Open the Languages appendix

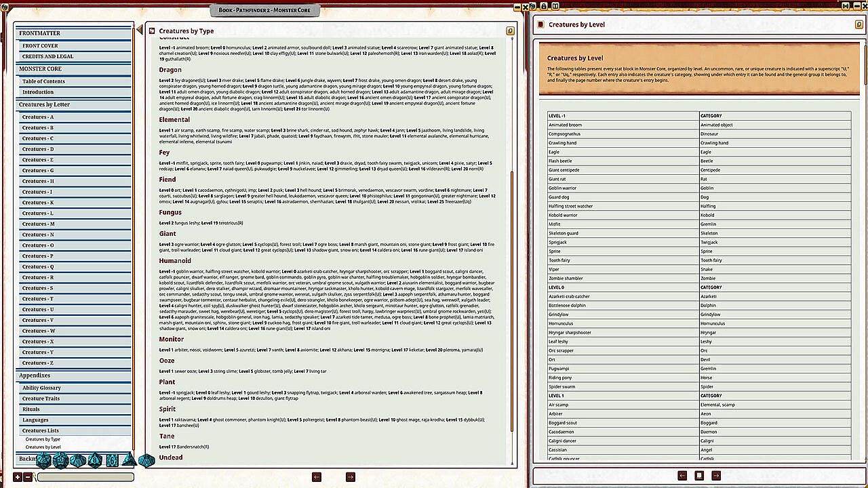[x=75, y=420]
